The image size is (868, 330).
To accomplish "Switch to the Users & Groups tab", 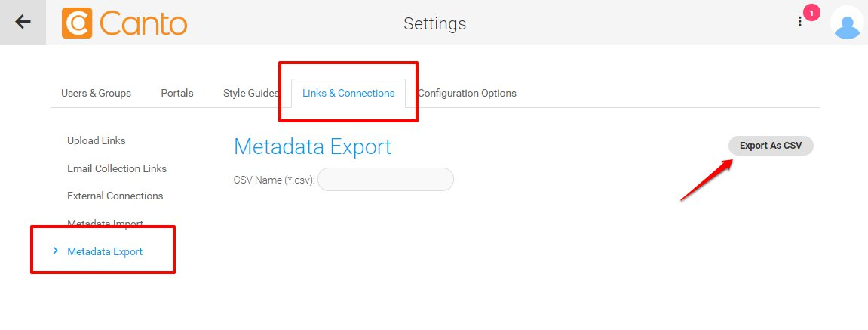I will click(x=96, y=93).
